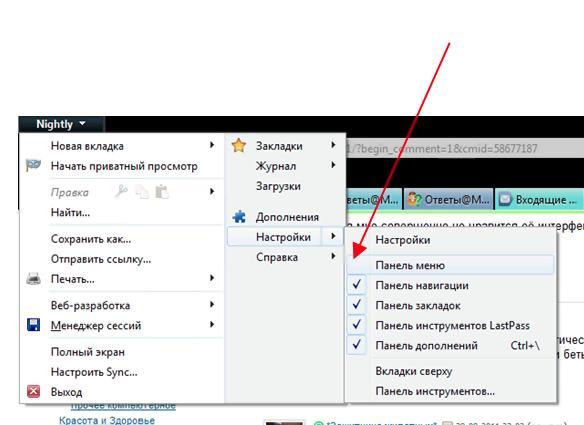This screenshot has width=584, height=425.
Task: Expand the Веб-разработка submenu arrow
Action: tap(212, 305)
